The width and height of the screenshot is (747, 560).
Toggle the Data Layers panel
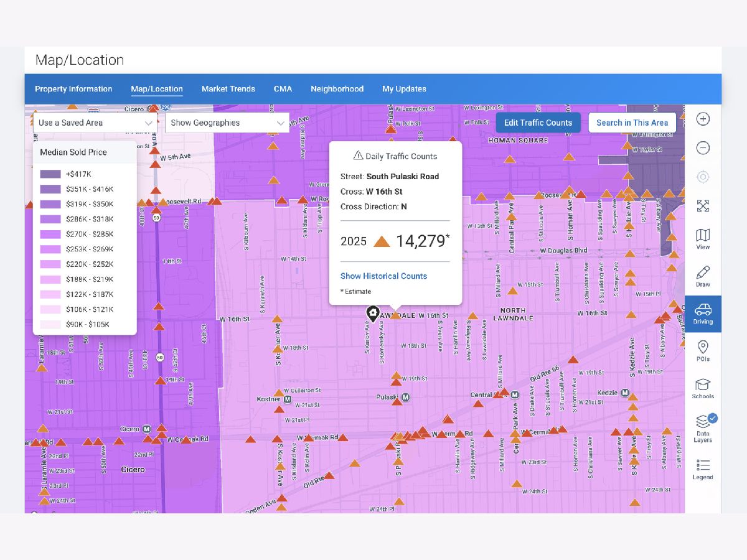(703, 428)
